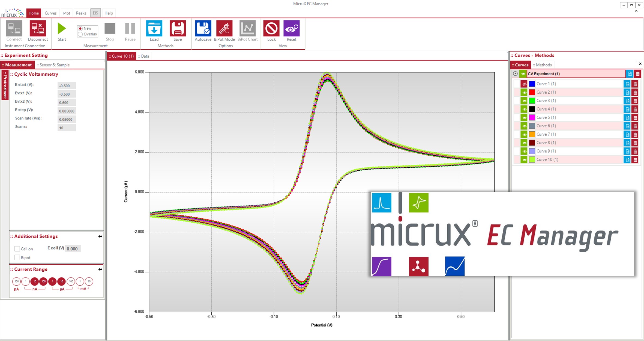
Task: Click the Reset view eye icon
Action: [291, 28]
